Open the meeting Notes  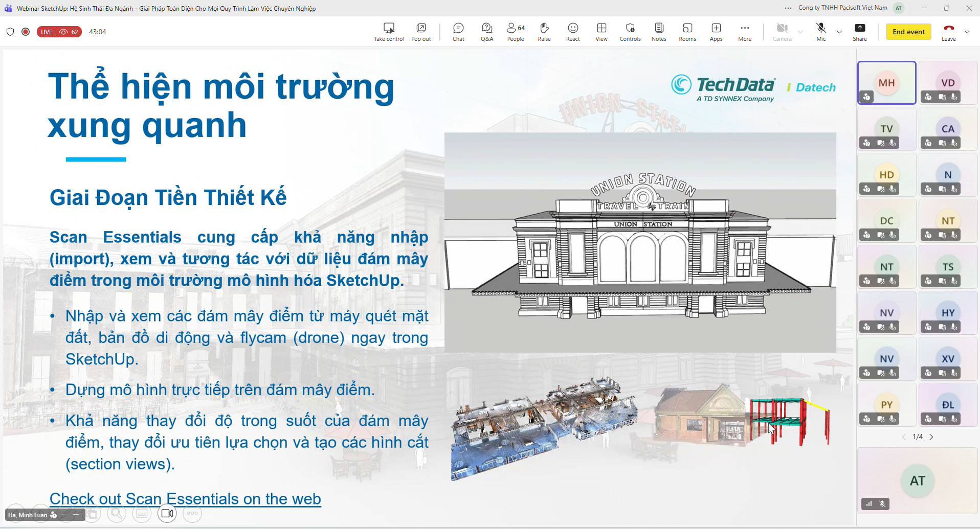tap(659, 32)
